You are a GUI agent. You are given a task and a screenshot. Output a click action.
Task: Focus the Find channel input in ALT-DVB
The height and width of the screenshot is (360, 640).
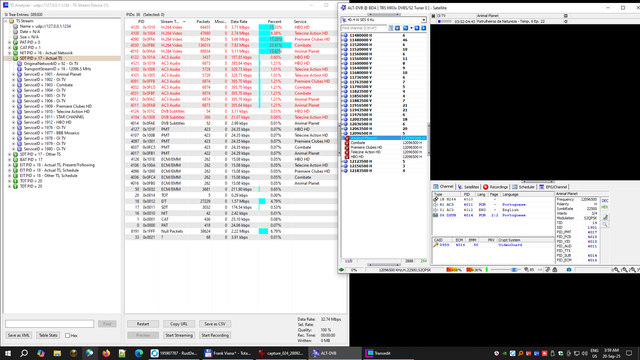click(364, 28)
